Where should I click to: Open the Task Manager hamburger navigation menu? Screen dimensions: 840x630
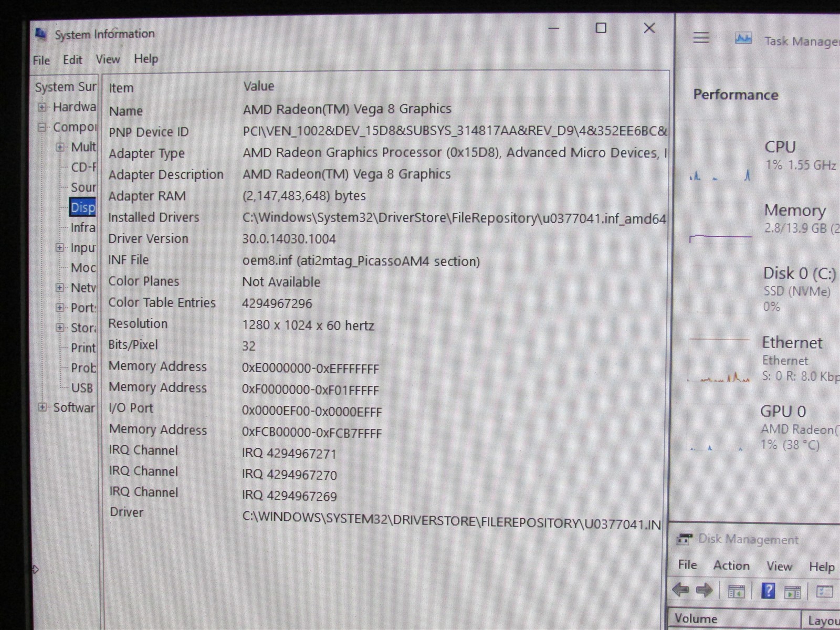coord(701,38)
